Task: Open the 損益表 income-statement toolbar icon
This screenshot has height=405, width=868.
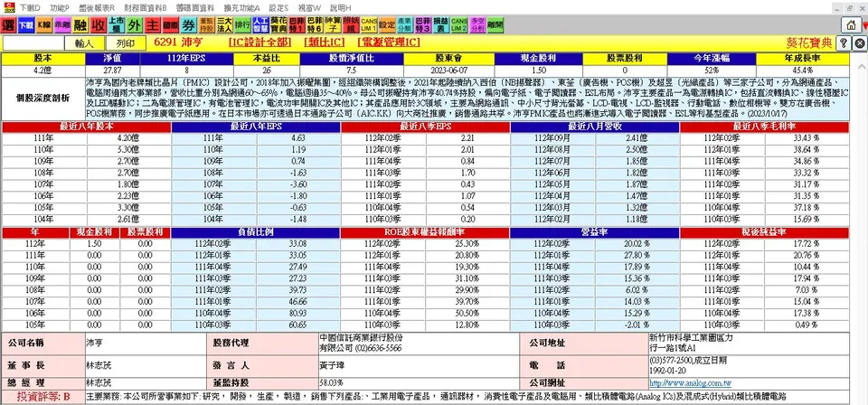Action: point(440,25)
